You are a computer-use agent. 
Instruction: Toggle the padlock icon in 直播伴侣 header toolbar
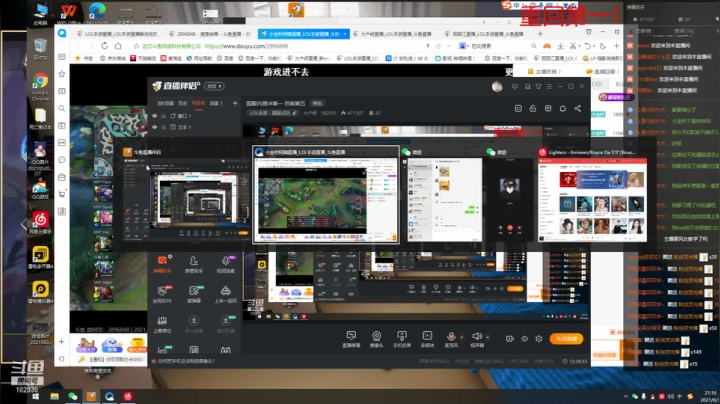point(533,108)
